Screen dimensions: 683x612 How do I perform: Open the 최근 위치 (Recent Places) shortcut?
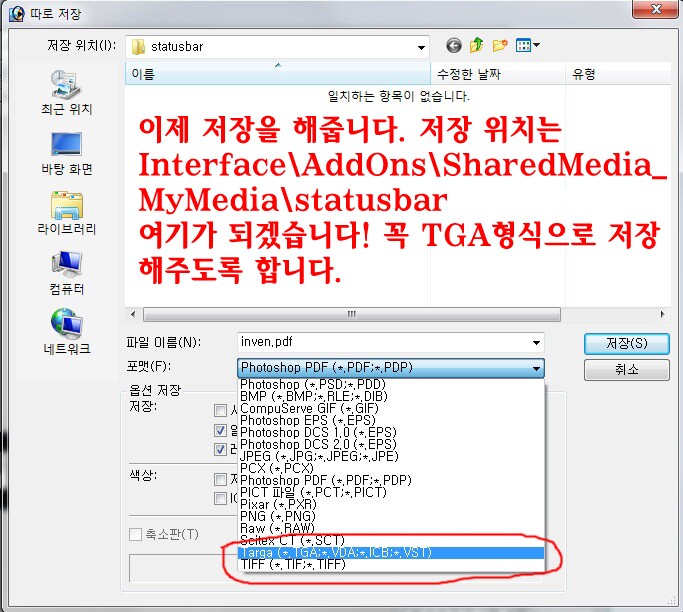tap(66, 92)
